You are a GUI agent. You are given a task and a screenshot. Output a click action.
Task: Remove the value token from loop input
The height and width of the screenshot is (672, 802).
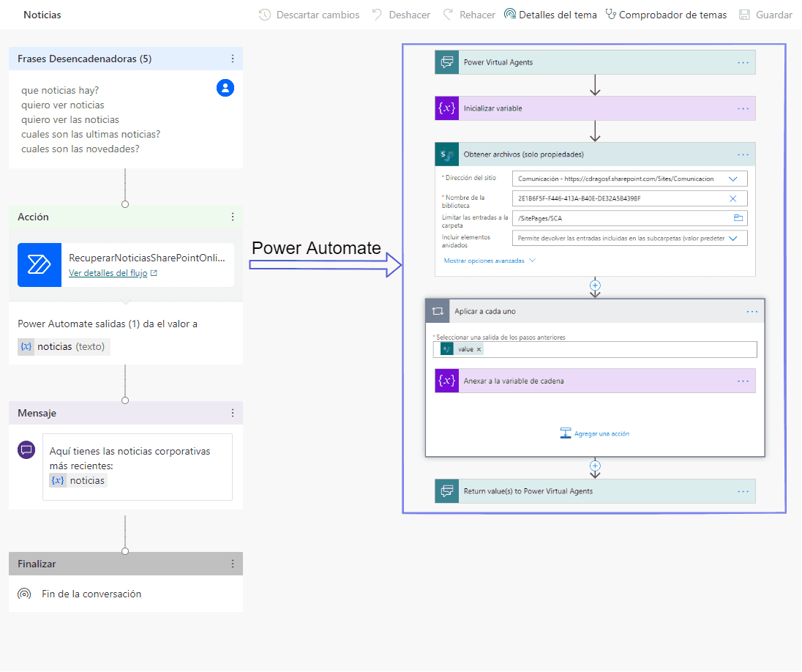point(479,350)
